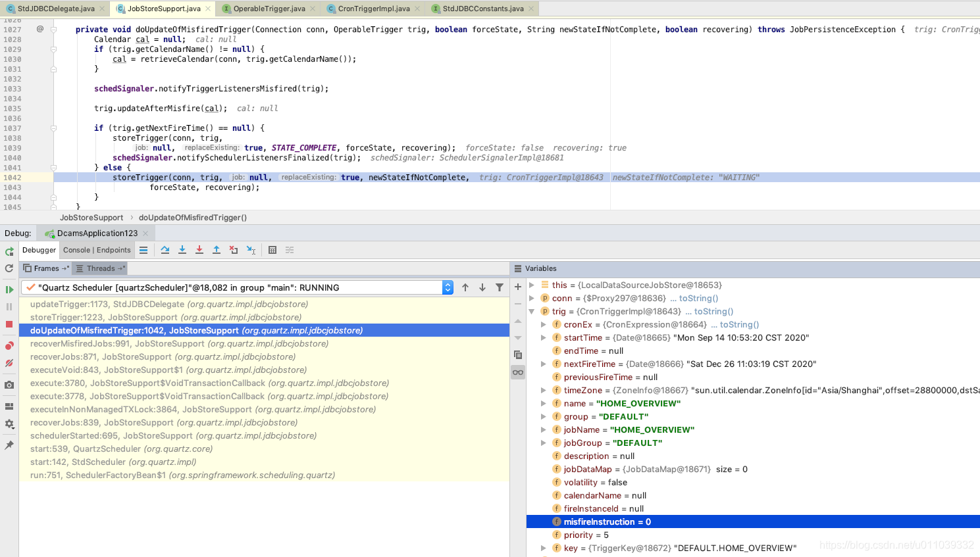This screenshot has width=980, height=557.
Task: Click the Rerun DcamsApplication123 icon
Action: (x=9, y=251)
